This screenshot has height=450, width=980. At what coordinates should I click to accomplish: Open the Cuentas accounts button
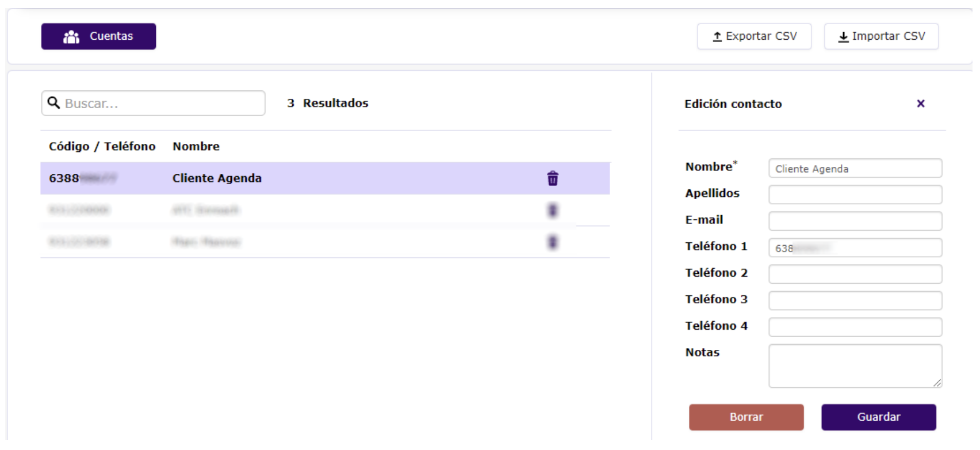click(x=98, y=36)
